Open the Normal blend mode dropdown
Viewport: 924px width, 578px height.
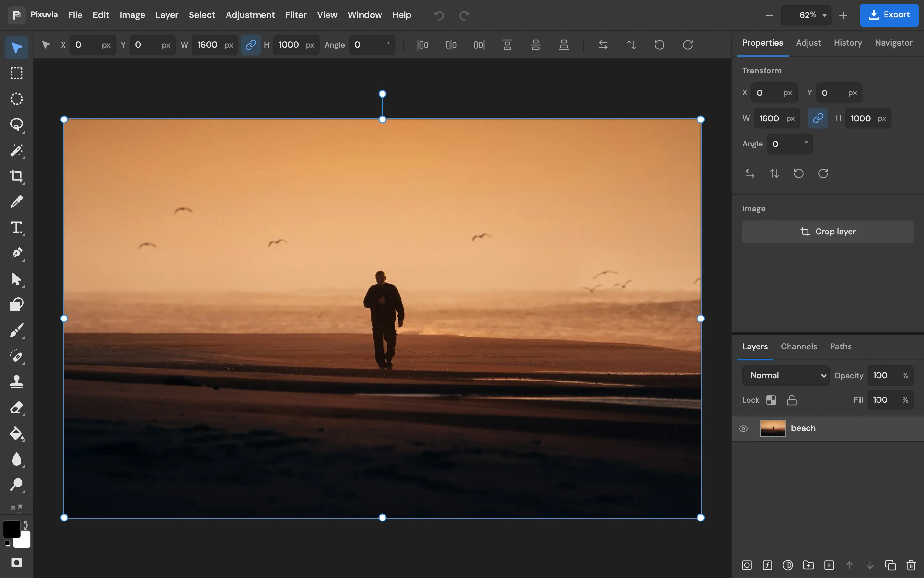(x=786, y=375)
